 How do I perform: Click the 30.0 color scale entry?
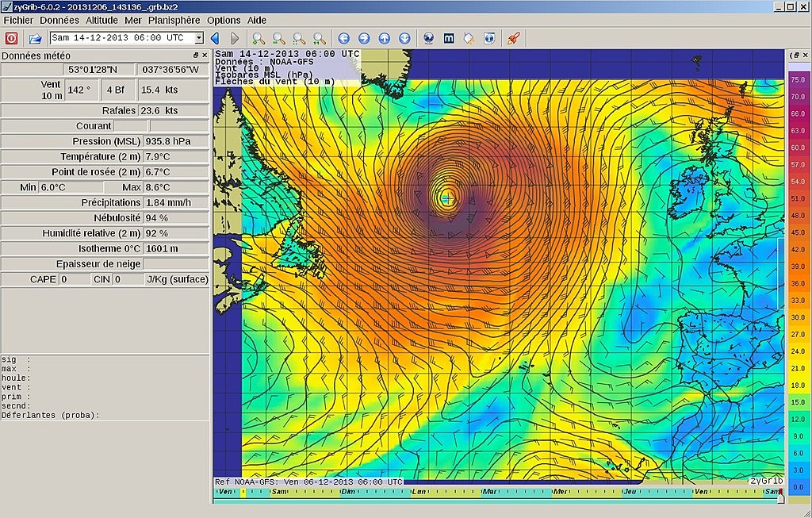[x=798, y=317]
